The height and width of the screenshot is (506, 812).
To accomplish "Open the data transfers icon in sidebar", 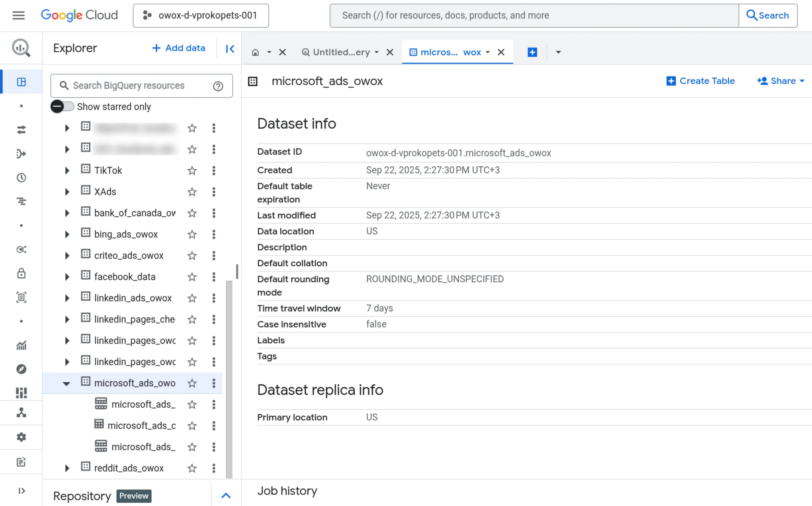I will (x=21, y=130).
